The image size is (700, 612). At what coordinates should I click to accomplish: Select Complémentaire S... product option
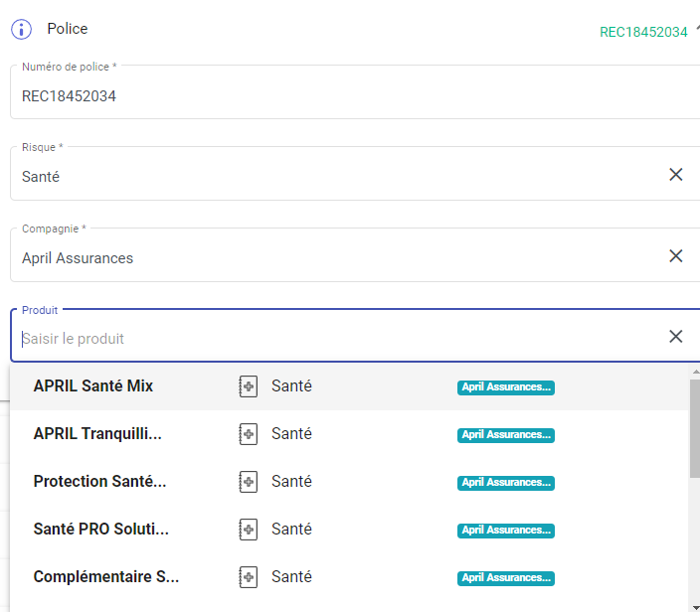(x=349, y=577)
